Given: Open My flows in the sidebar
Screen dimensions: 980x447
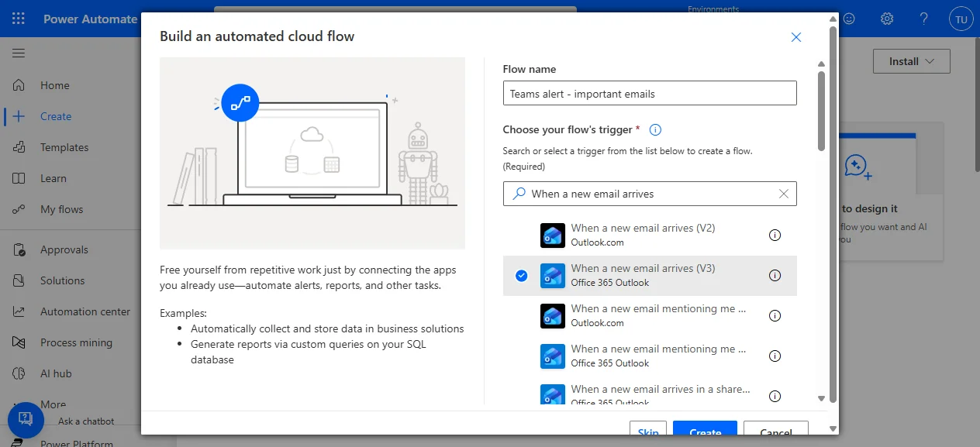Looking at the screenshot, I should coord(61,209).
